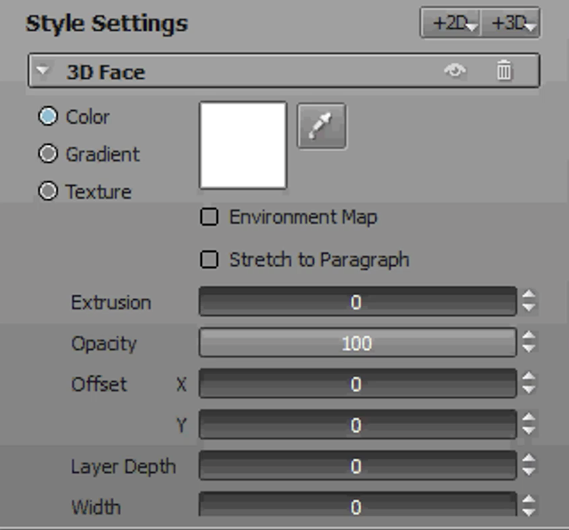The height and width of the screenshot is (530, 569).
Task: Increase Extrusion with the up stepper arrow
Action: click(528, 295)
